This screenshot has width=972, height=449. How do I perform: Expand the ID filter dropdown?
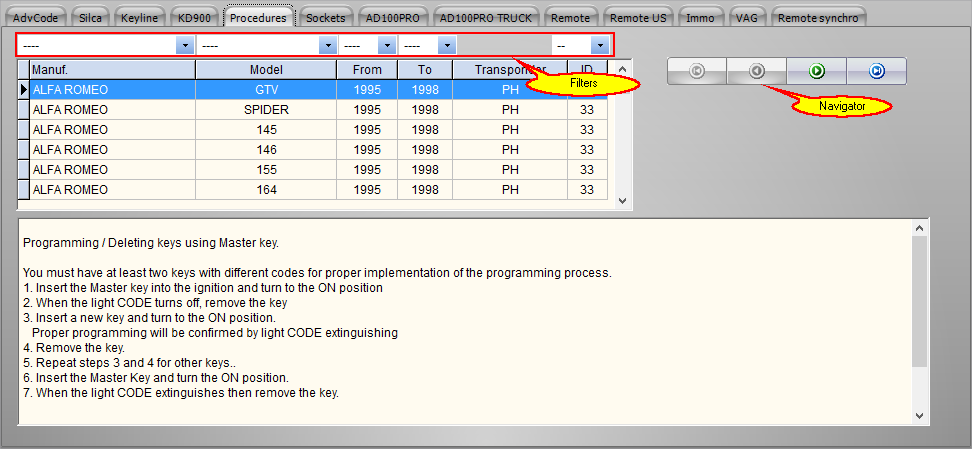click(599, 46)
